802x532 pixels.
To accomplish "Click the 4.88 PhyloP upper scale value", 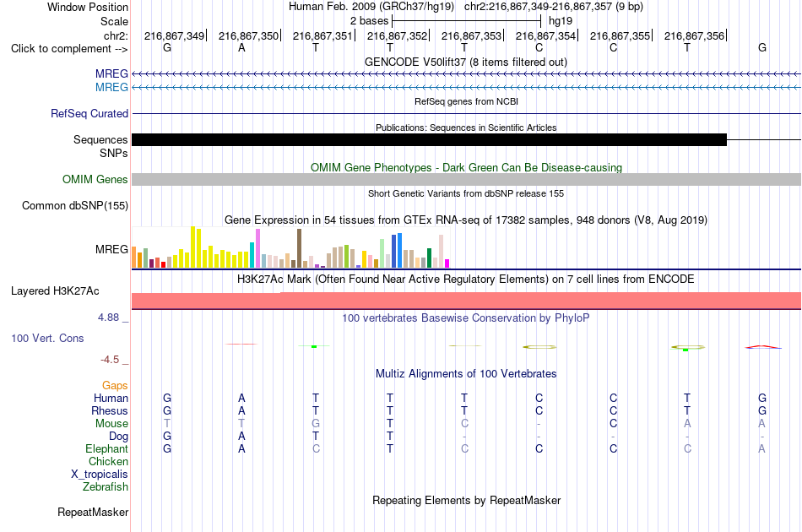I will click(108, 318).
